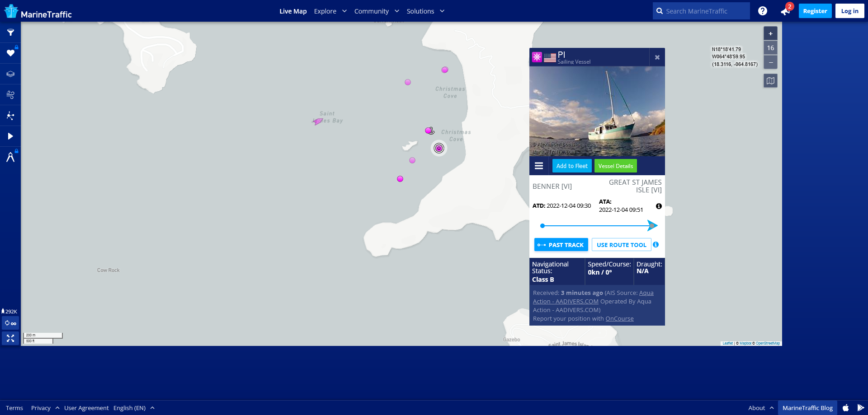The image size is (868, 415).
Task: Select the highlighted PI vessel marker
Action: pyautogui.click(x=439, y=148)
